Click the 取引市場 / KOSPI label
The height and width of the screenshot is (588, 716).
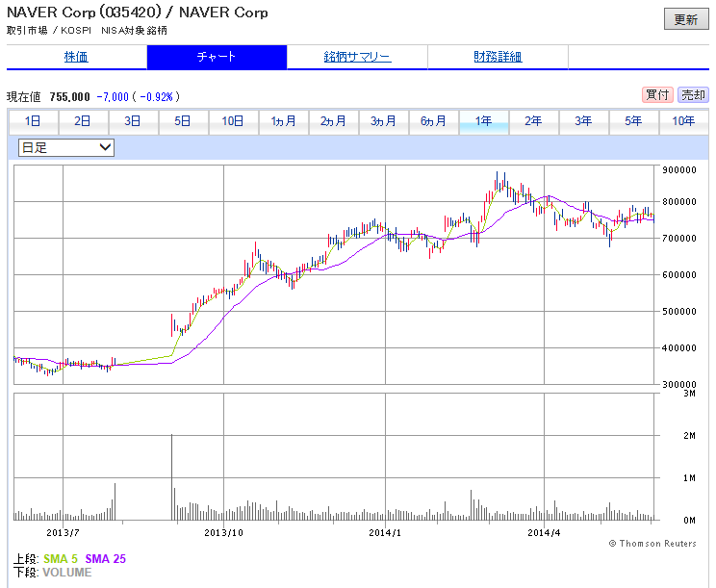coord(49,31)
